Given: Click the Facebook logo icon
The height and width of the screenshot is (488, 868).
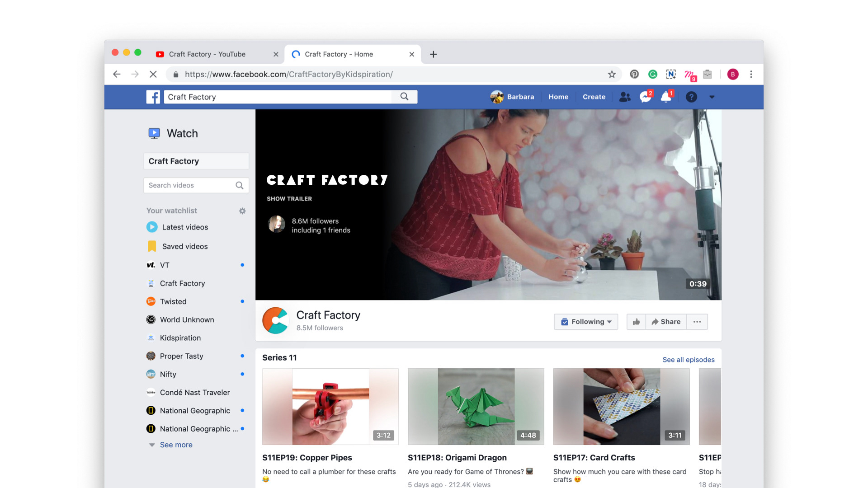Looking at the screenshot, I should pos(153,97).
